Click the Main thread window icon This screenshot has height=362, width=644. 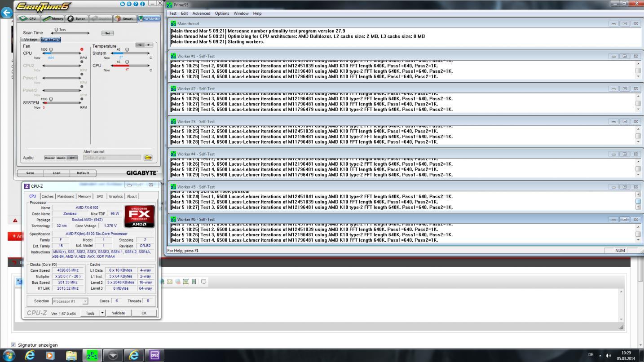173,24
